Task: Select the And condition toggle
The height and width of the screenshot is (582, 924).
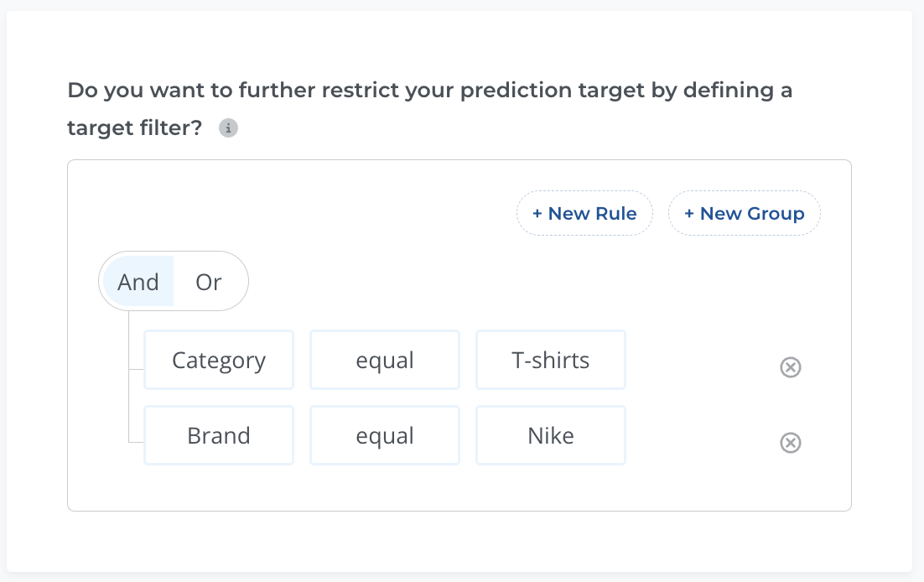Action: click(x=138, y=281)
